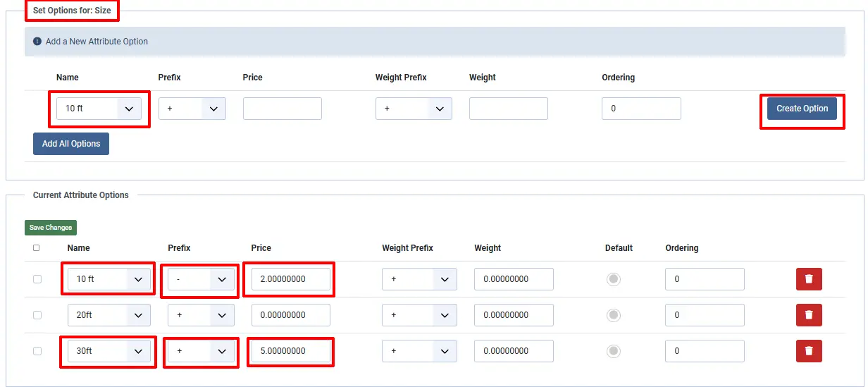This screenshot has height=387, width=868.
Task: Delete the 30ft option row
Action: 809,350
